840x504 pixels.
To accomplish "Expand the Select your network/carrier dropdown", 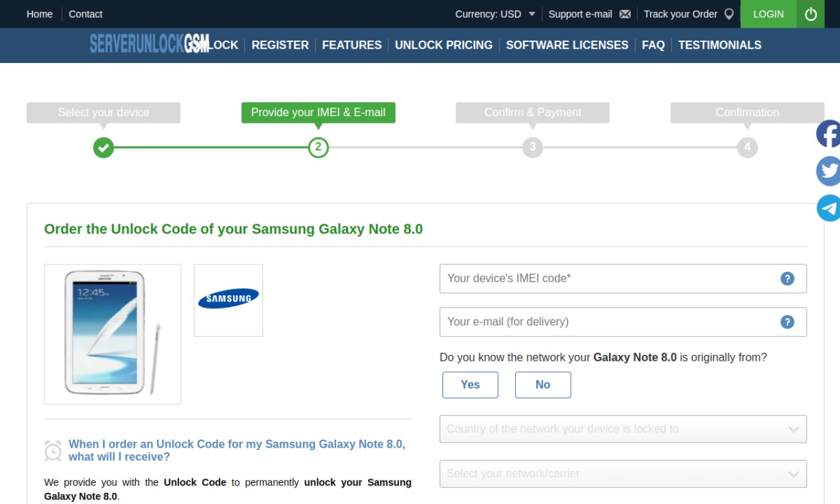I will [x=623, y=474].
